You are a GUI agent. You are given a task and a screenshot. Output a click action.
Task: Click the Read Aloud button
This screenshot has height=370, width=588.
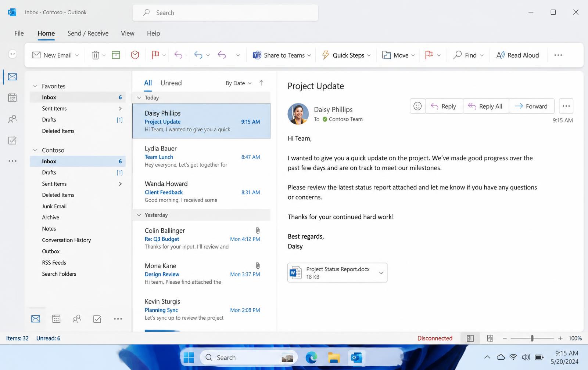517,55
